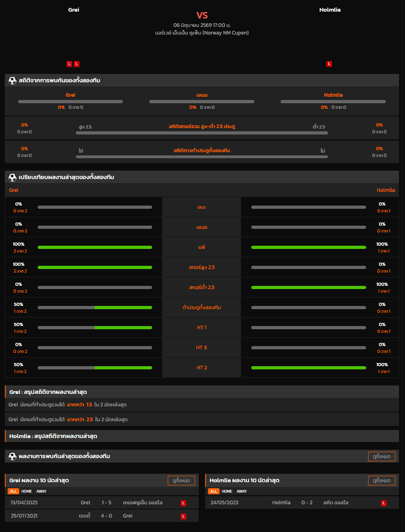
Task: Click the over-under 2.5 combined stats bar
Action: tap(202, 133)
